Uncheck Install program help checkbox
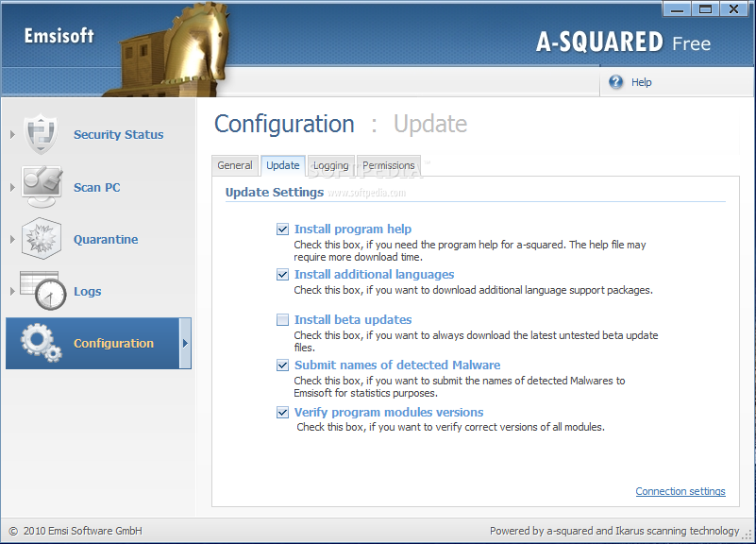The width and height of the screenshot is (756, 544). 282,229
